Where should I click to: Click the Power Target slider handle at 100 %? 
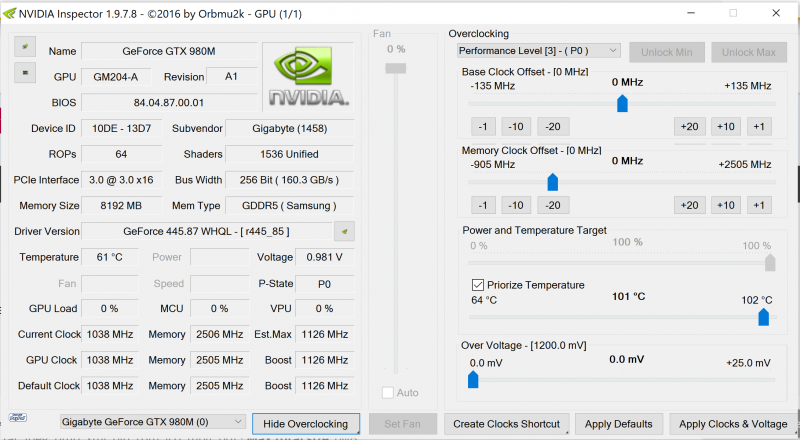point(770,263)
